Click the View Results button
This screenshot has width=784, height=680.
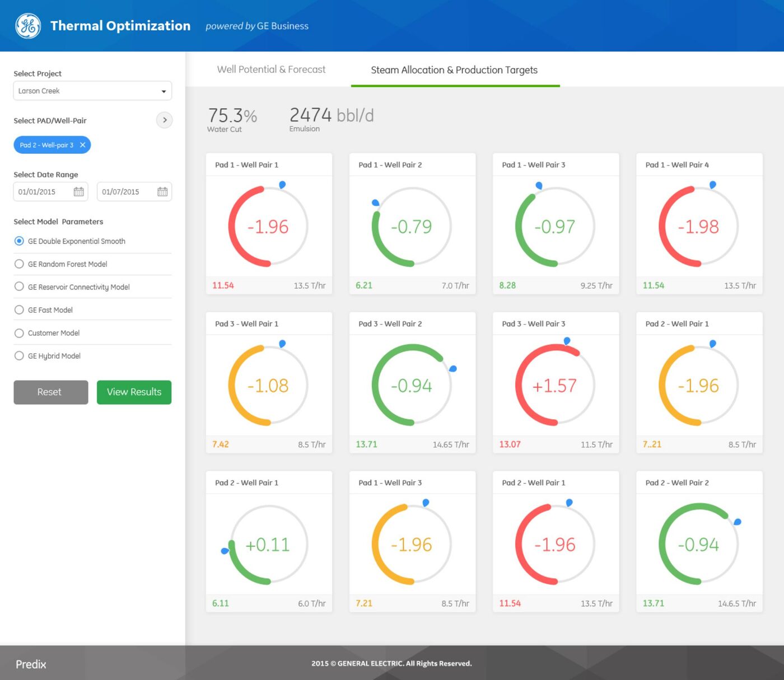pos(134,392)
